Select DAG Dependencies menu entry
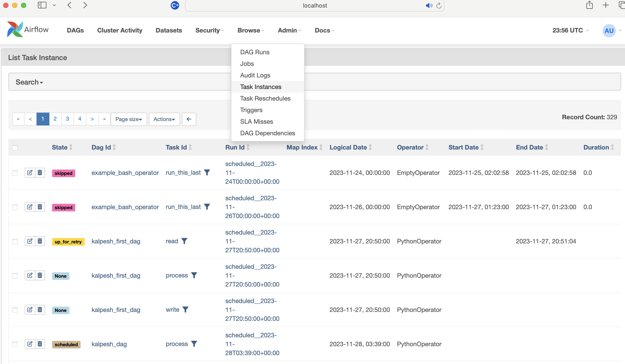625x364 pixels. [x=267, y=133]
